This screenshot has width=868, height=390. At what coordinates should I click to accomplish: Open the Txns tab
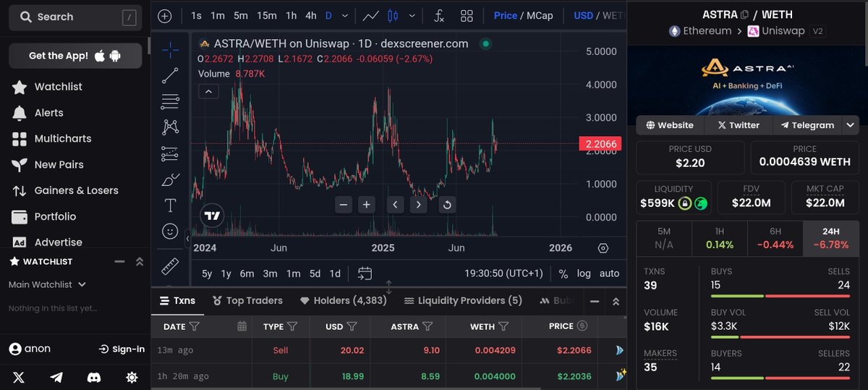point(177,300)
